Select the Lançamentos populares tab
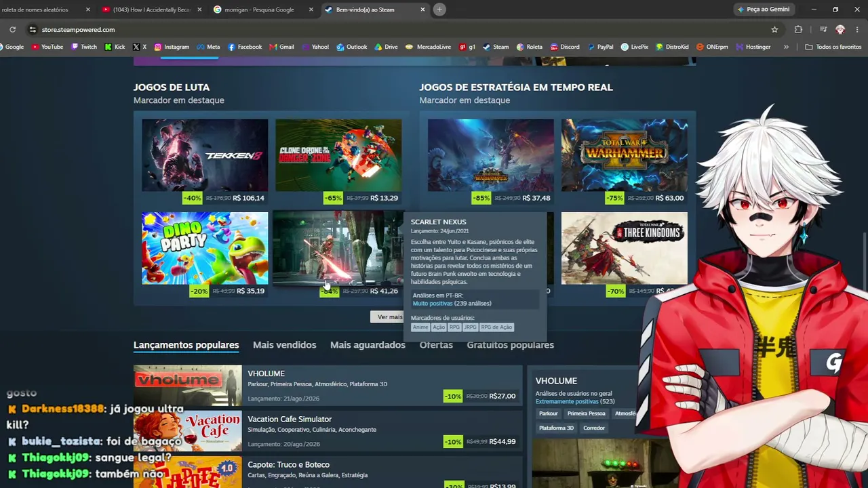This screenshot has height=488, width=868. pyautogui.click(x=186, y=345)
